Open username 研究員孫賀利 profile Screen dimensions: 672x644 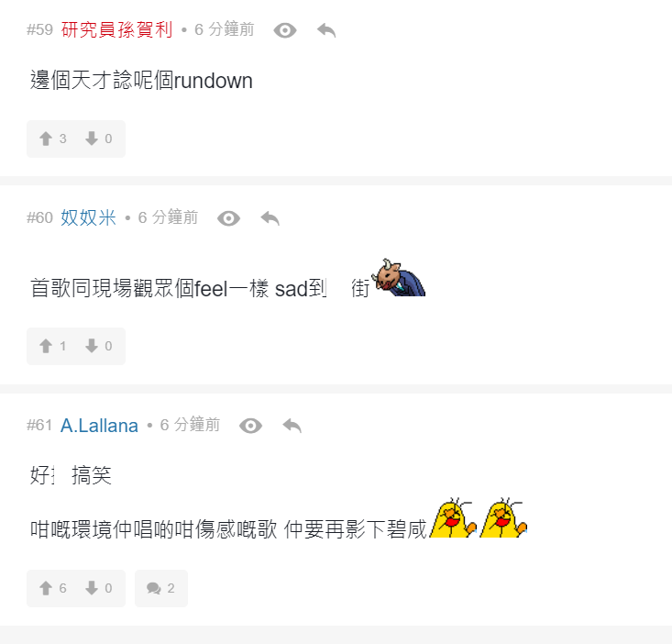(116, 30)
